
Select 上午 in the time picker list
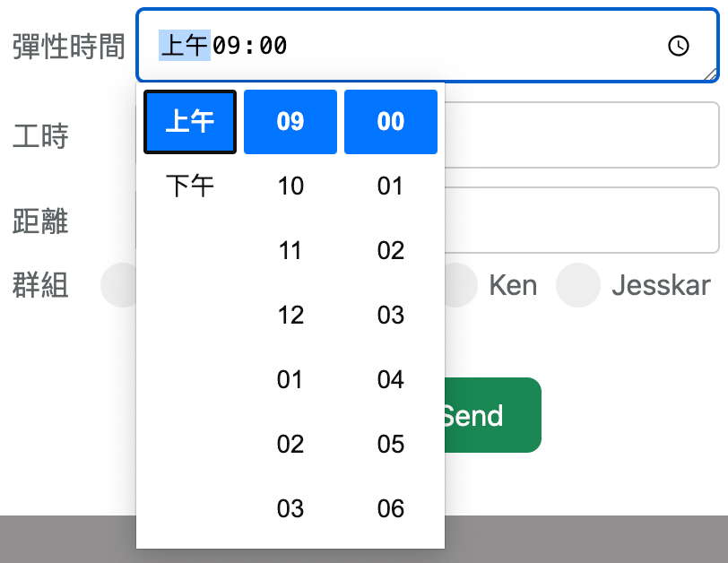pos(190,122)
